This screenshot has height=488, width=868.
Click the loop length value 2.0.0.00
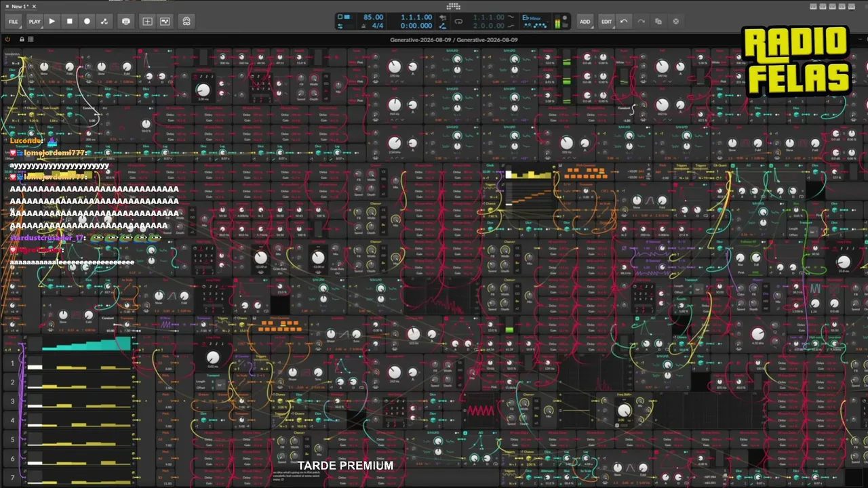pyautogui.click(x=488, y=26)
